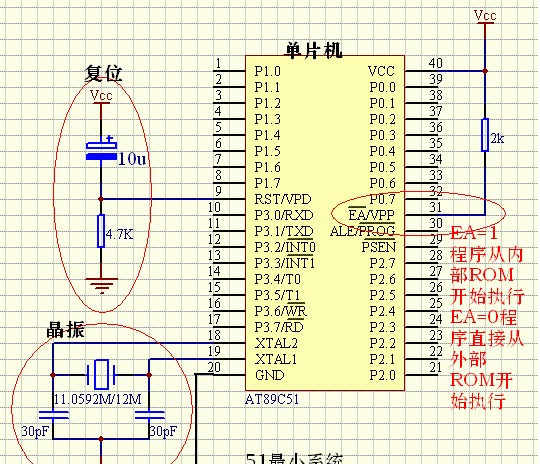Select the AT89C51 component name

(272, 399)
